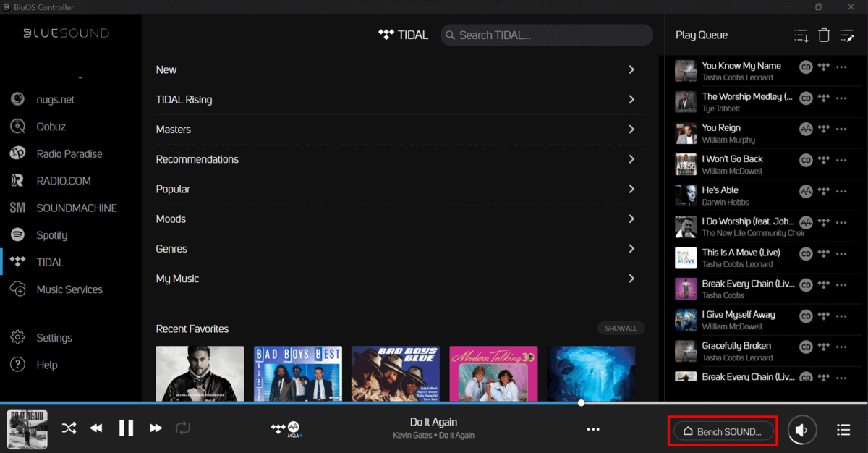The height and width of the screenshot is (453, 868).
Task: Save the play queue using the list-arrow icon
Action: click(800, 35)
